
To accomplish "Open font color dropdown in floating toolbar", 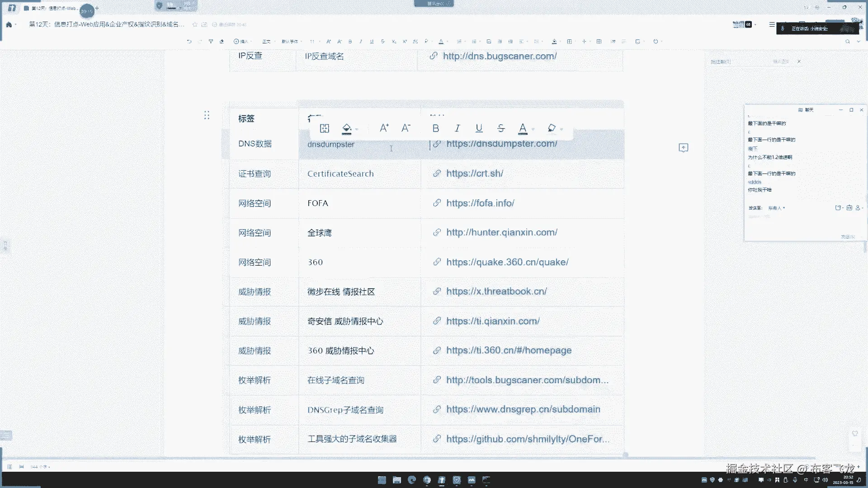I will 533,129.
